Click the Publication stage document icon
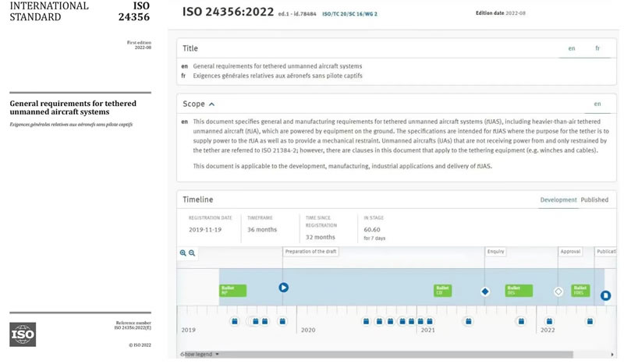This screenshot has width=624, height=364. (x=605, y=295)
